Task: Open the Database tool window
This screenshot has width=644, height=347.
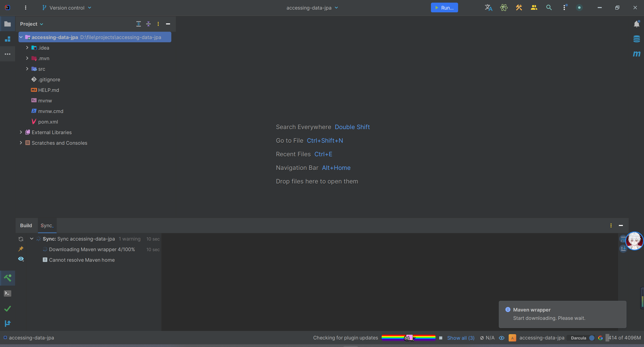Action: [x=636, y=39]
